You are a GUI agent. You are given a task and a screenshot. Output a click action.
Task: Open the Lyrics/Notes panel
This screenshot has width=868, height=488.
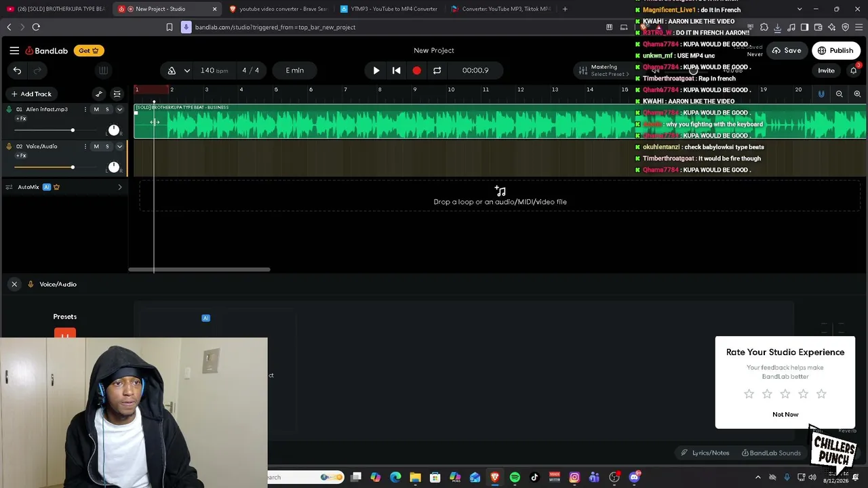click(x=705, y=453)
